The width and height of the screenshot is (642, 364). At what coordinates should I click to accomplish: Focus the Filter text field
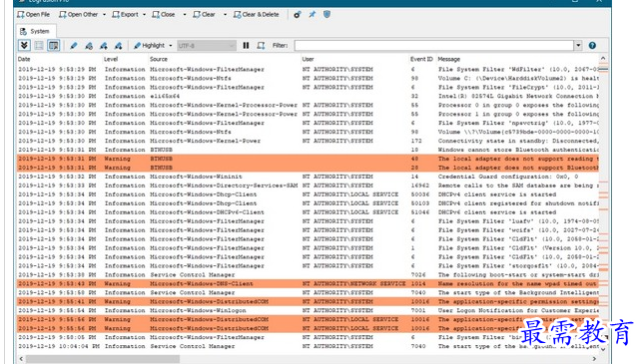(x=434, y=46)
